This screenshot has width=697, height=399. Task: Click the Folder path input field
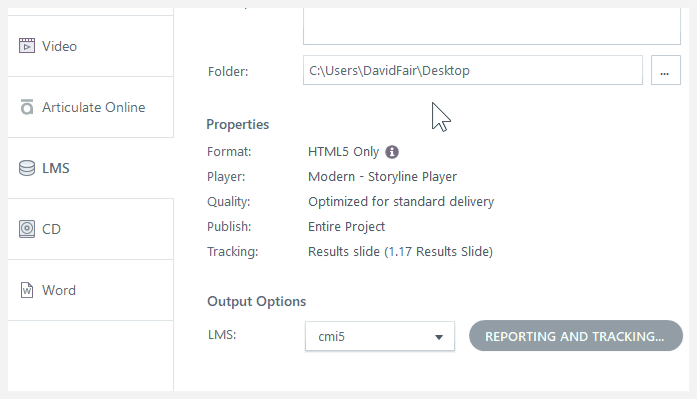[473, 70]
